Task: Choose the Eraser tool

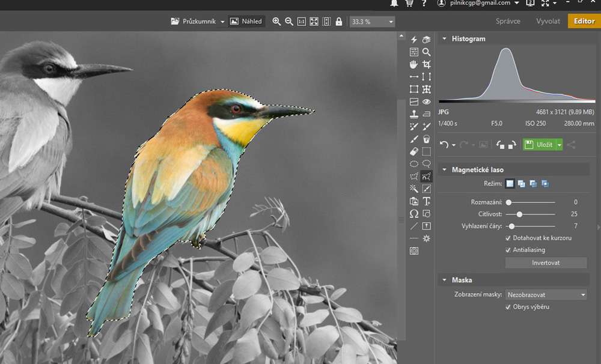Action: [x=414, y=151]
